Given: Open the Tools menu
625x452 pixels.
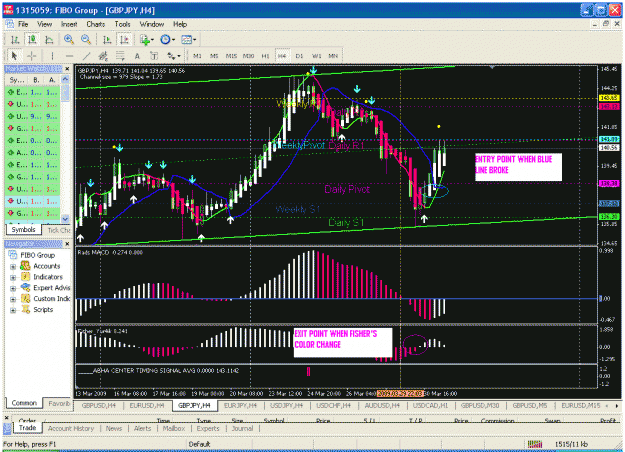Looking at the screenshot, I should click(x=122, y=24).
